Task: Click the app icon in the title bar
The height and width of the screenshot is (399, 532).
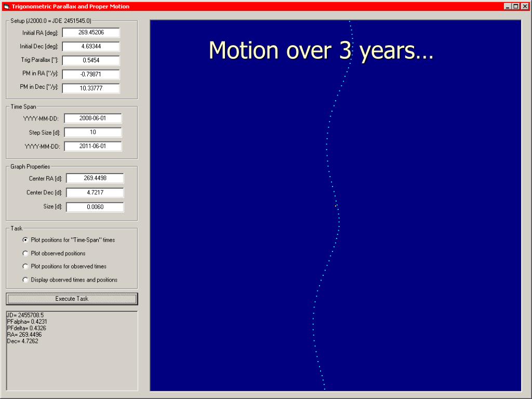Action: 6,6
